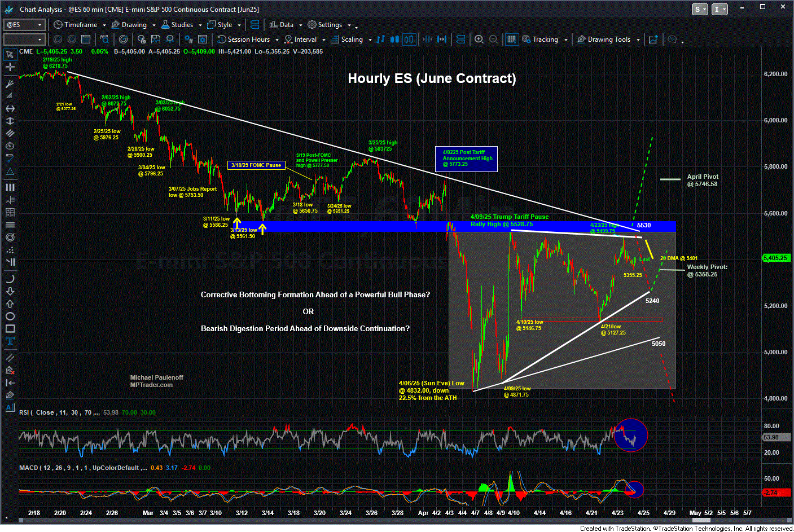The image size is (794, 532).
Task: Expand the Session Hours dropdown
Action: click(248, 39)
